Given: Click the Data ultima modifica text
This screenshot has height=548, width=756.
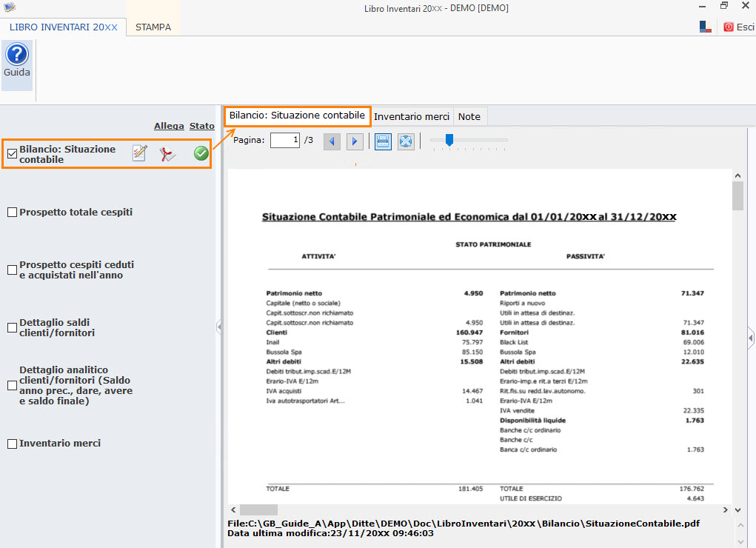Looking at the screenshot, I should (x=330, y=533).
